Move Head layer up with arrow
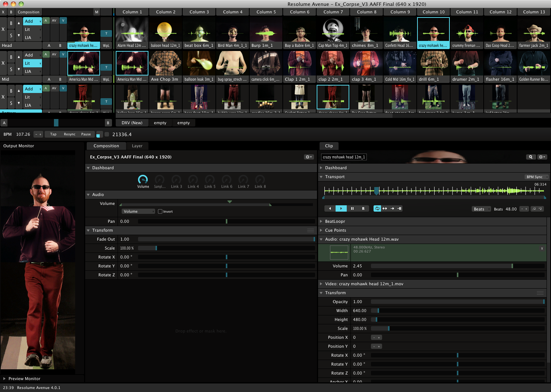 pos(19,23)
